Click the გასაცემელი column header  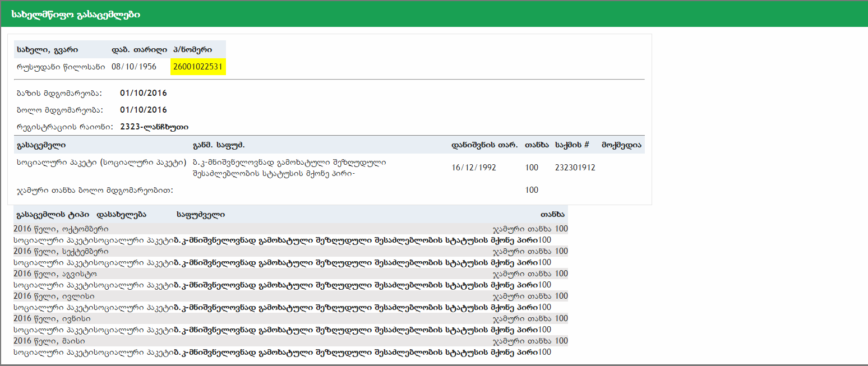pos(41,145)
